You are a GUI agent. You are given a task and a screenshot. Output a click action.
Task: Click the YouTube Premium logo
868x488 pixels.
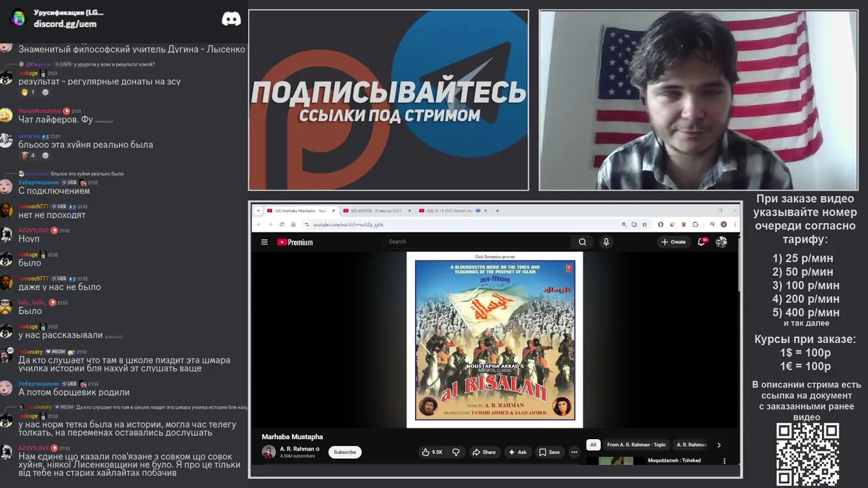tap(295, 242)
